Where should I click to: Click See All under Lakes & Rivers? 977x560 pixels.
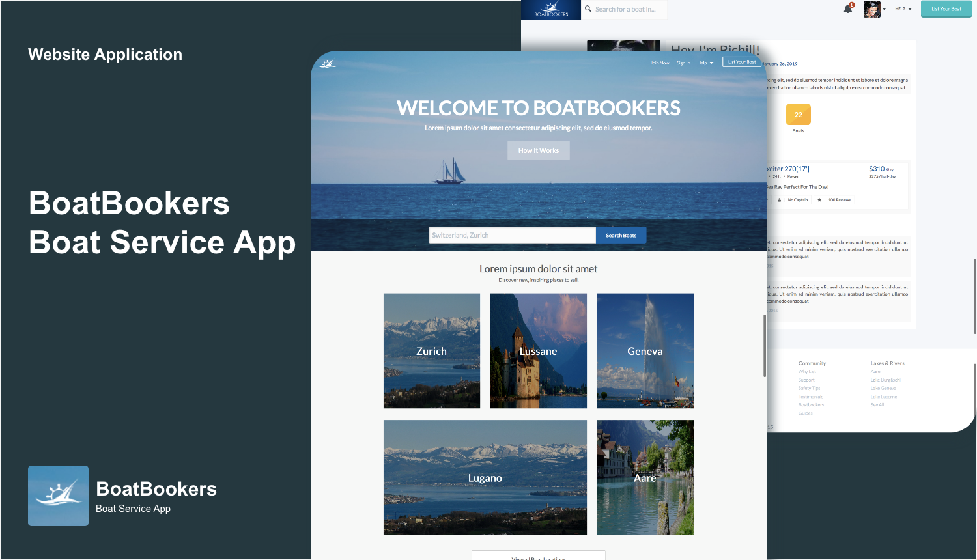coord(877,405)
